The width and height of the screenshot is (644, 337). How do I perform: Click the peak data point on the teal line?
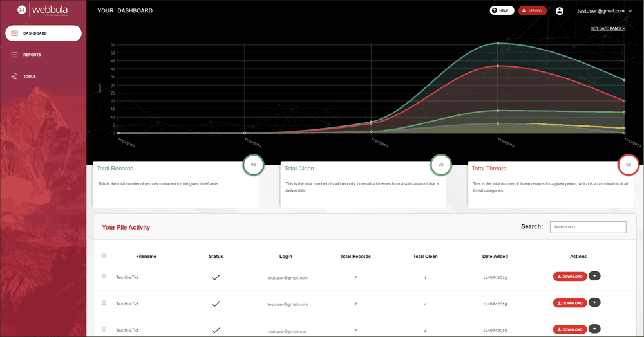tap(498, 43)
